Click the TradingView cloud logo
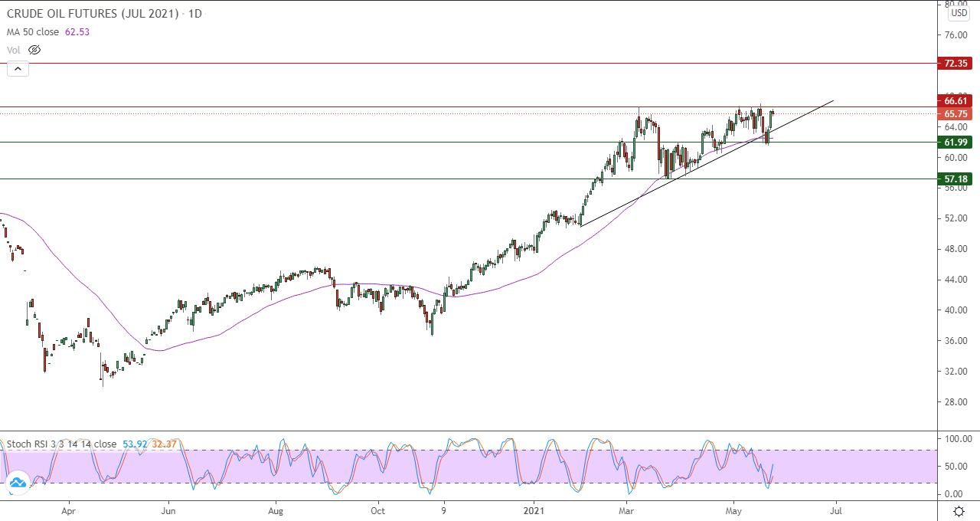 pos(17,483)
